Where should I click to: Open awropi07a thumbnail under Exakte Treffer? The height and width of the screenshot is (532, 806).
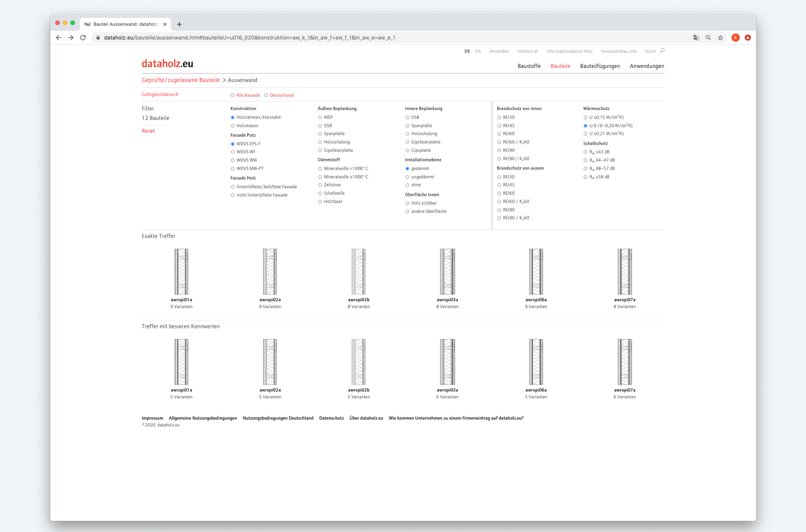click(624, 272)
